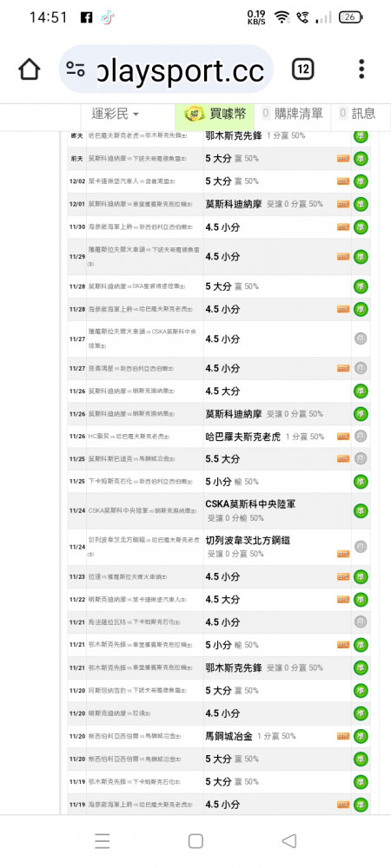Open the 購牌清單 tab
The height and width of the screenshot is (868, 391).
[x=293, y=114]
